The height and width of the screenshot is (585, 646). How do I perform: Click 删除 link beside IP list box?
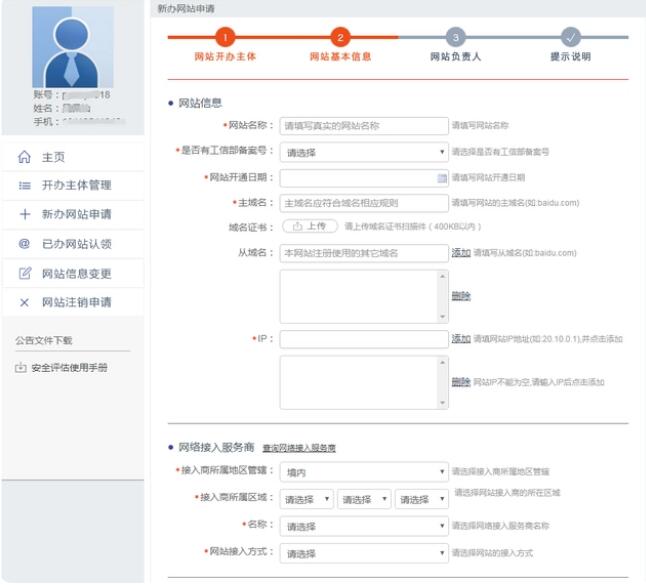pyautogui.click(x=461, y=382)
